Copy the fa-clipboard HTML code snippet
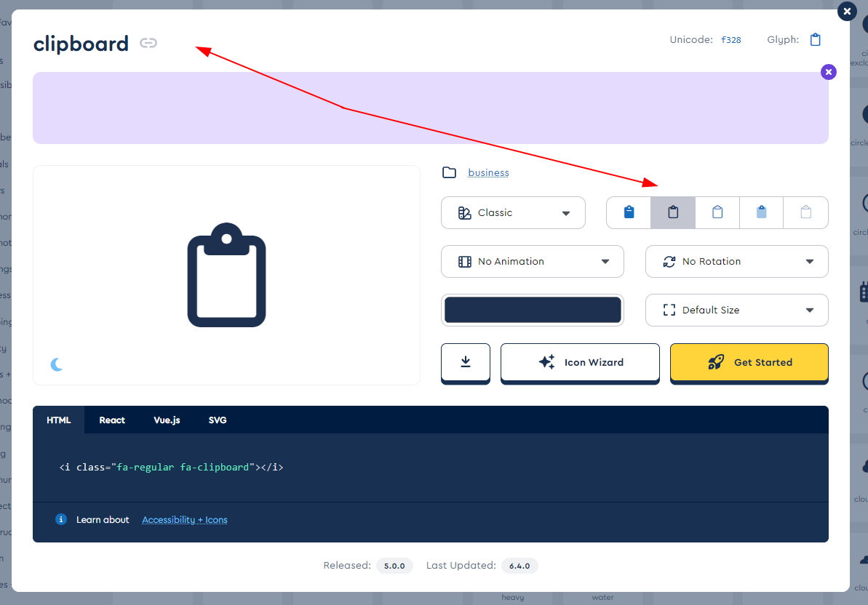Screen dimensions: 868x605 pos(171,468)
